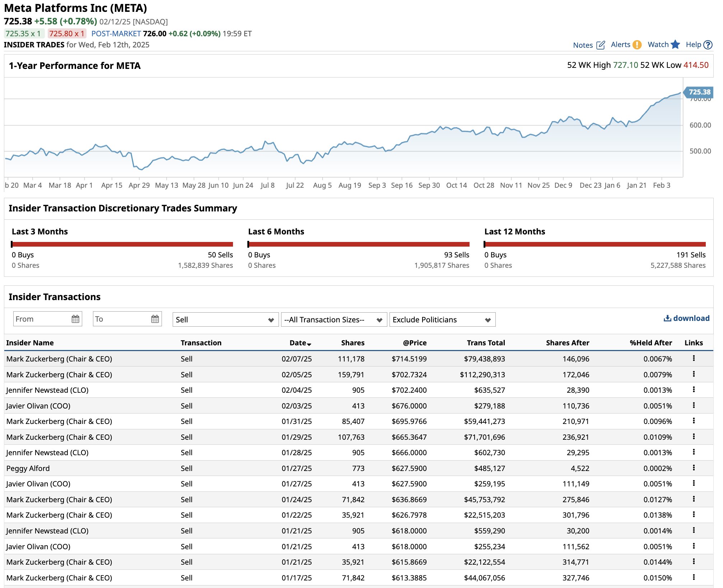Screen dimensions: 723x588
Task: Click the Watch star icon
Action: 675,44
